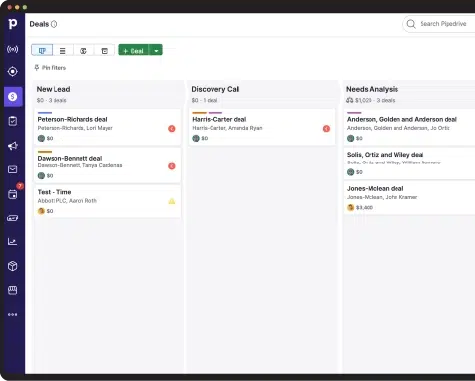Open the Contacts card icon in sidebar

pyautogui.click(x=13, y=218)
